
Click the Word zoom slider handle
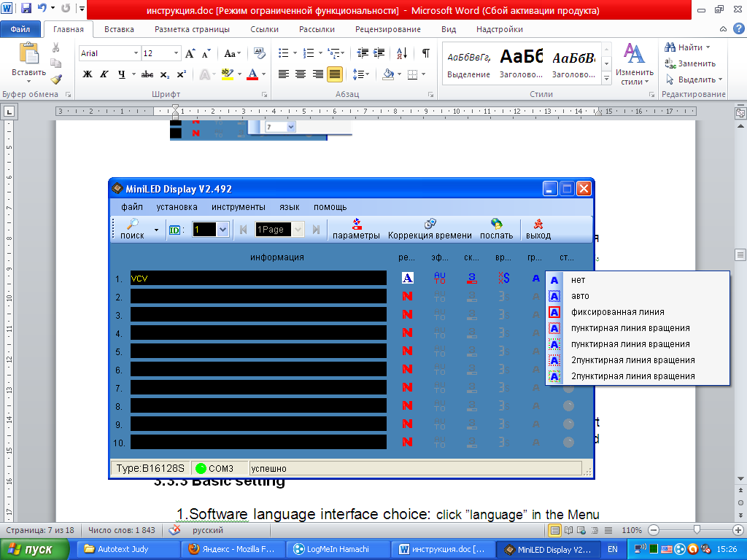click(x=697, y=530)
